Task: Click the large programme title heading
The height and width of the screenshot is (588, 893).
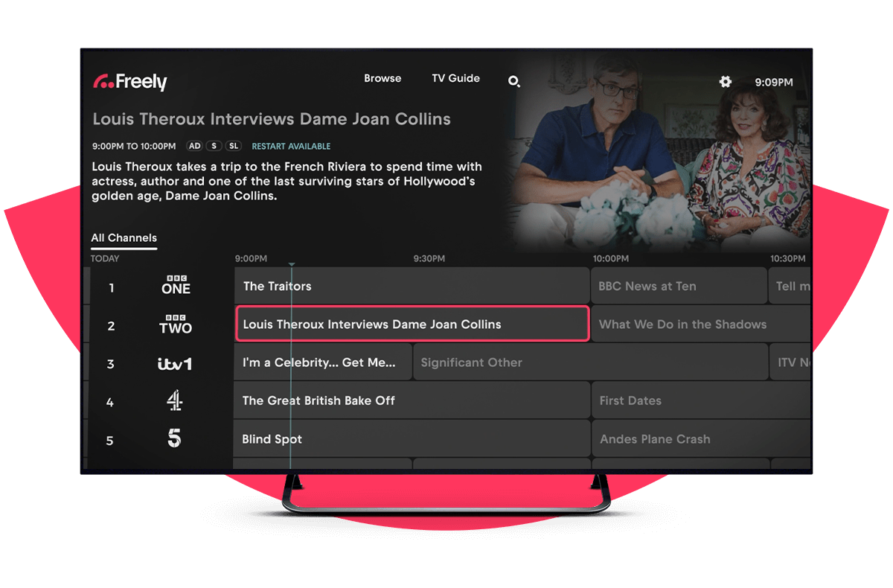Action: click(272, 119)
